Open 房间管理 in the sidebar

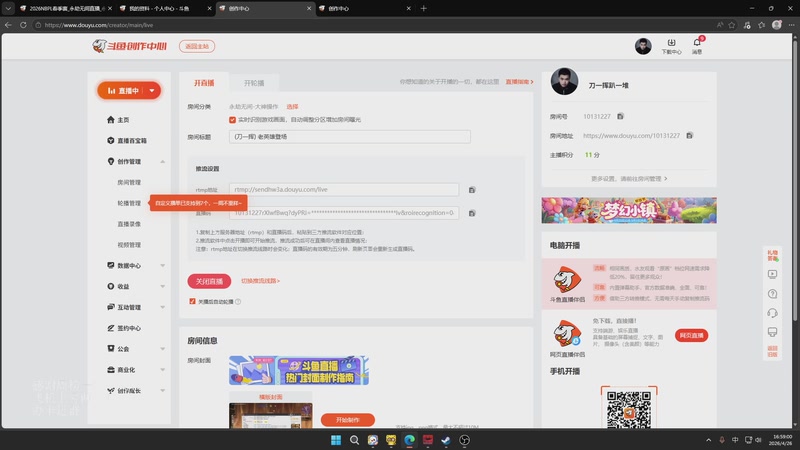point(129,183)
